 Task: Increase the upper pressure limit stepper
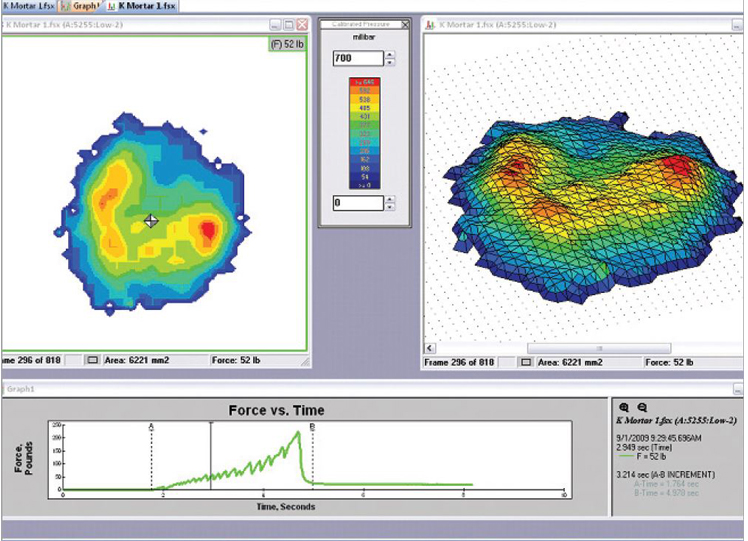[x=390, y=55]
